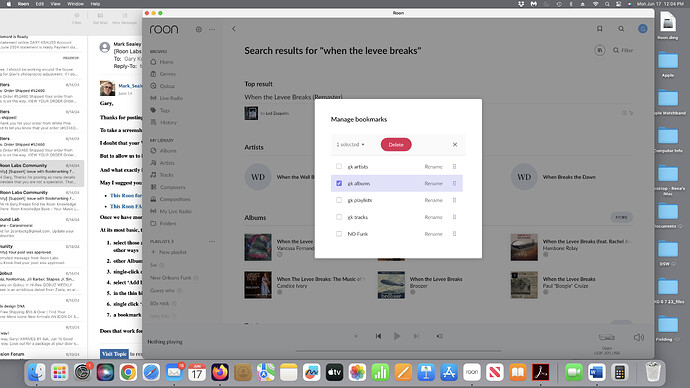Open the Edit menu
This screenshot has width=690, height=388.
[40, 4]
